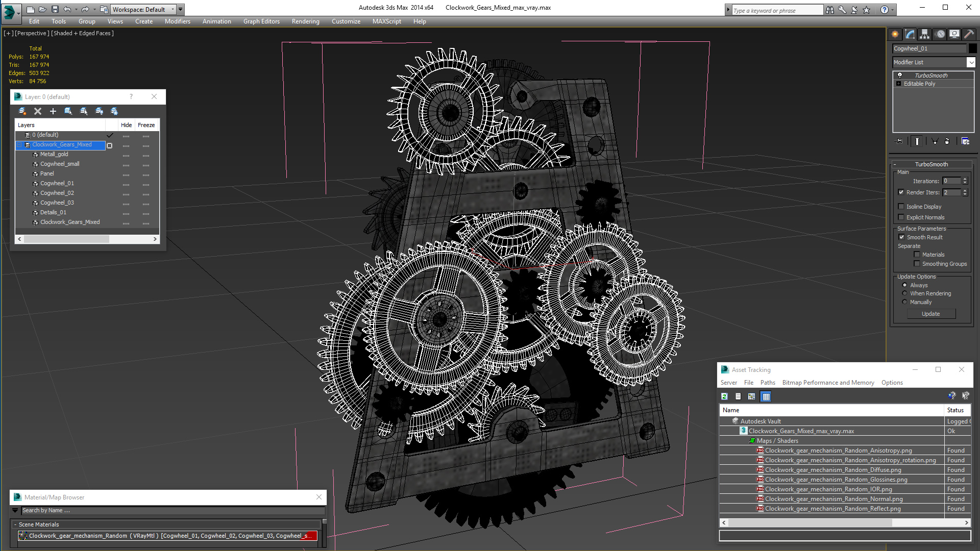Enable Explicit Normals checkbox

tap(901, 217)
